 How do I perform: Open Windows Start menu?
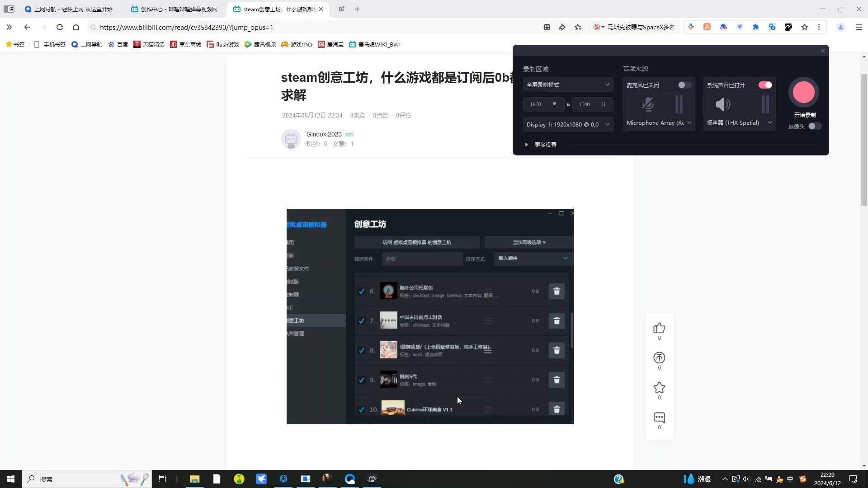(x=11, y=479)
